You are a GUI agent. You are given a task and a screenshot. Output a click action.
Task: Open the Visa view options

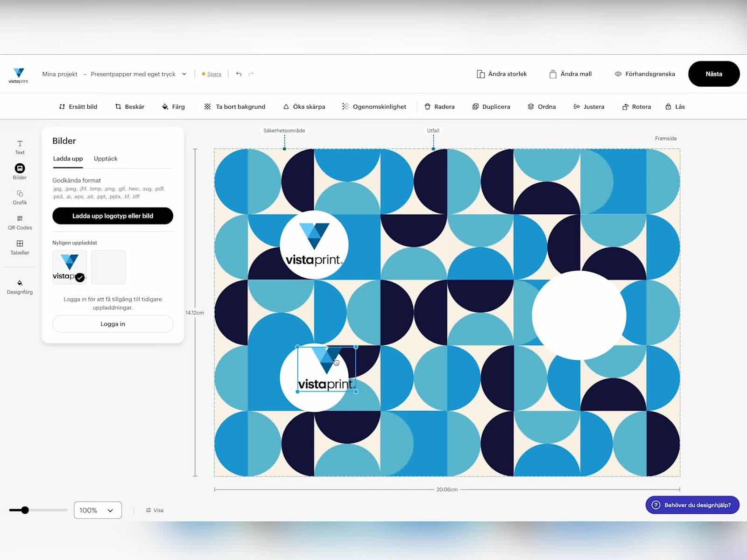(155, 510)
